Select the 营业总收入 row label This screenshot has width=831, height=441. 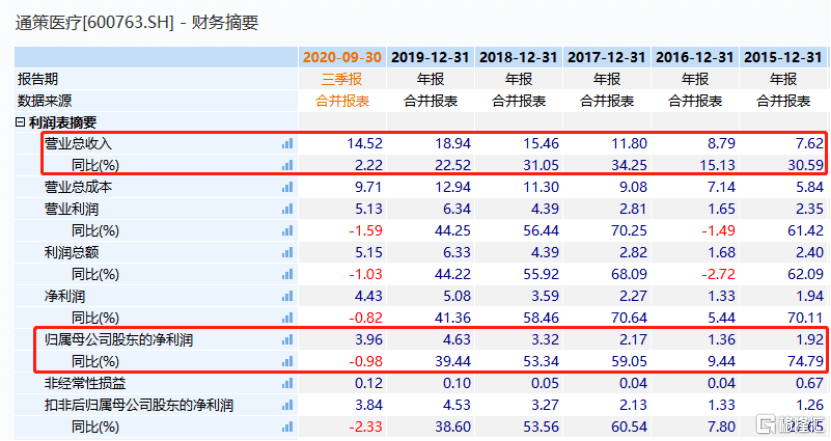(x=78, y=144)
